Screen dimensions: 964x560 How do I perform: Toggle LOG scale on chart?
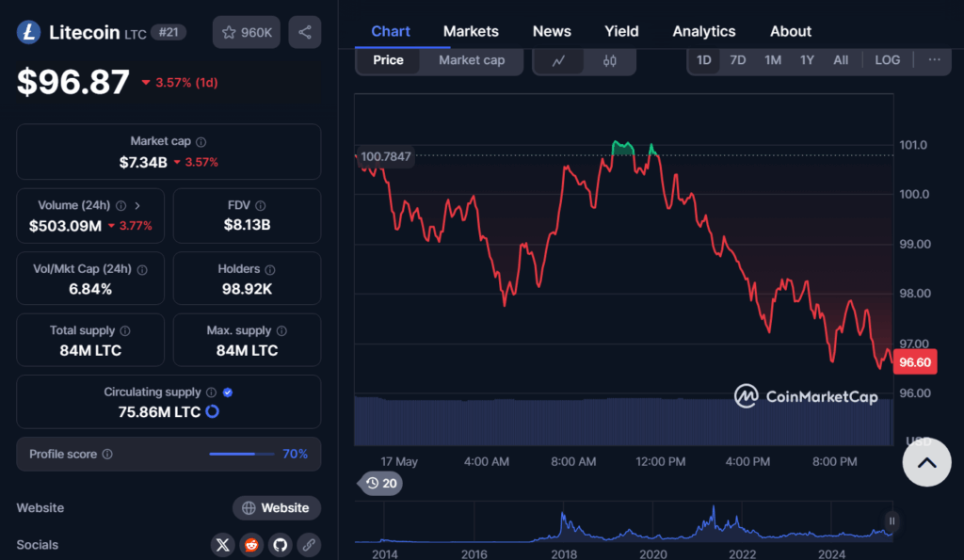click(x=887, y=60)
